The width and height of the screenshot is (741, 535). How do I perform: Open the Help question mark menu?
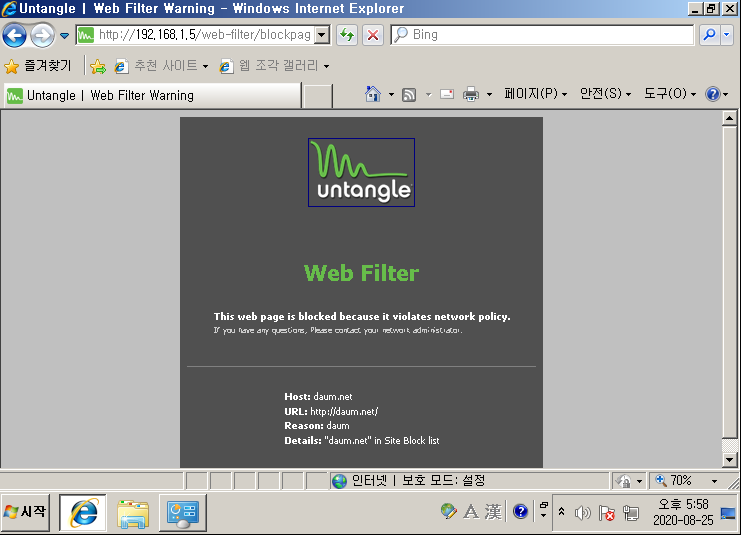click(717, 94)
